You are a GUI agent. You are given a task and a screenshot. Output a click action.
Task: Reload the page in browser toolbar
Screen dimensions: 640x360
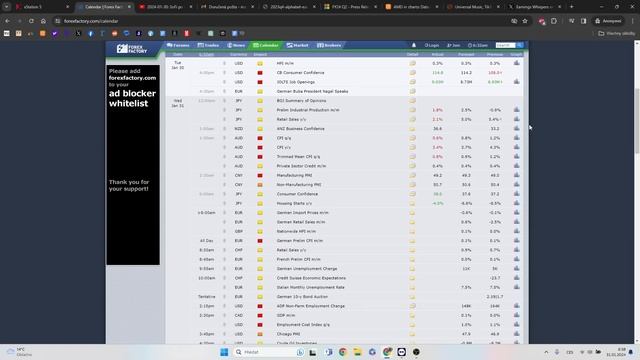31,21
